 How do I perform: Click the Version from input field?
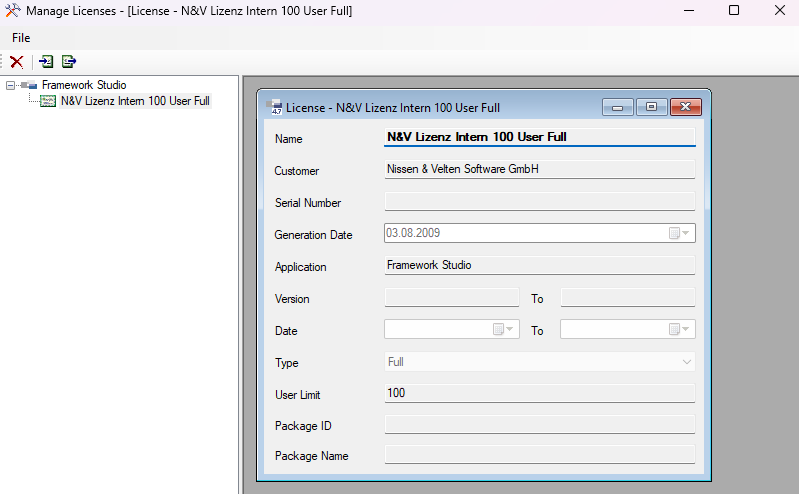(452, 298)
